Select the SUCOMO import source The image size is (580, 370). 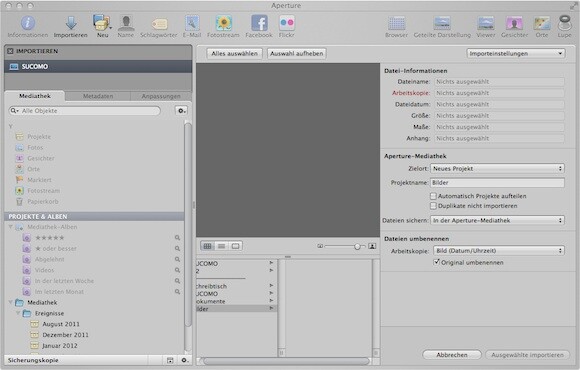click(98, 67)
